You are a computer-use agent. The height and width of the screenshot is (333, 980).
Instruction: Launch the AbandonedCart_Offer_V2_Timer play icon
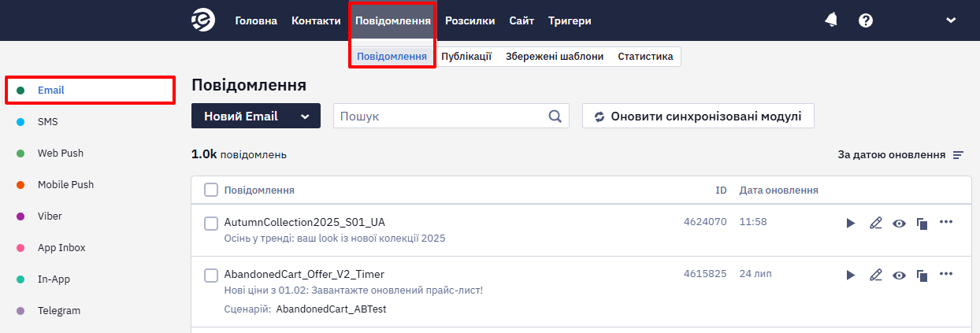pyautogui.click(x=850, y=275)
